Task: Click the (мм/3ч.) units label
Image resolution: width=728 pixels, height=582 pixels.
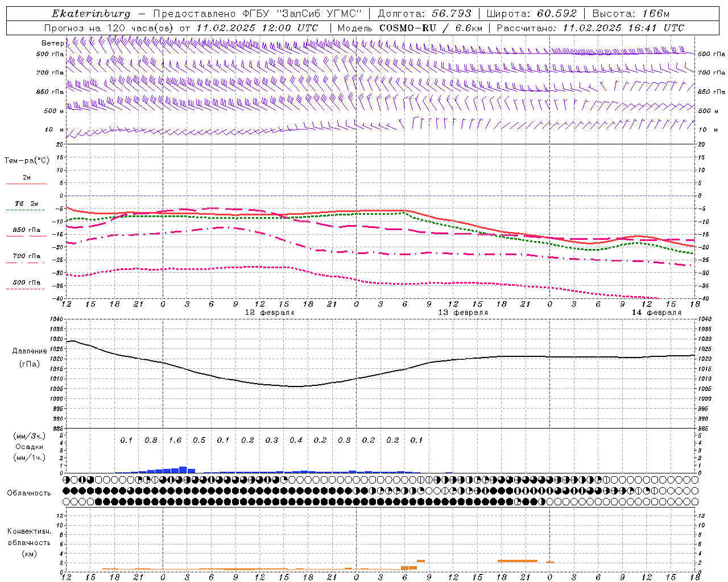Action: tap(30, 436)
